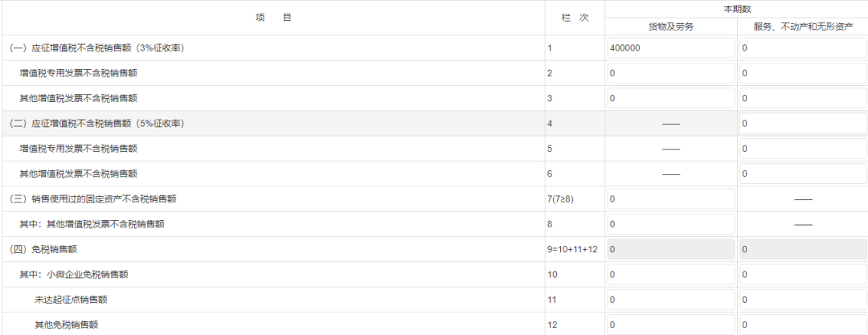Focus row 3 services column input
The height and width of the screenshot is (335, 868).
802,98
